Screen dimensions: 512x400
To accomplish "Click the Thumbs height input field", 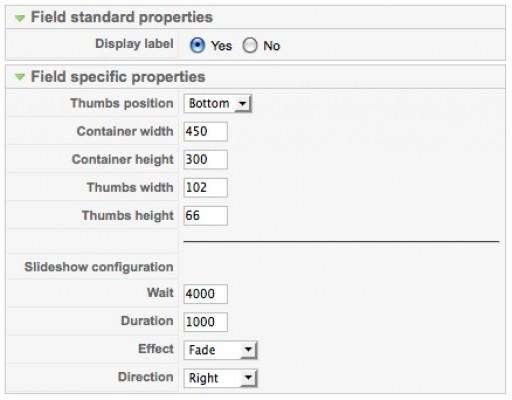I will tap(206, 216).
